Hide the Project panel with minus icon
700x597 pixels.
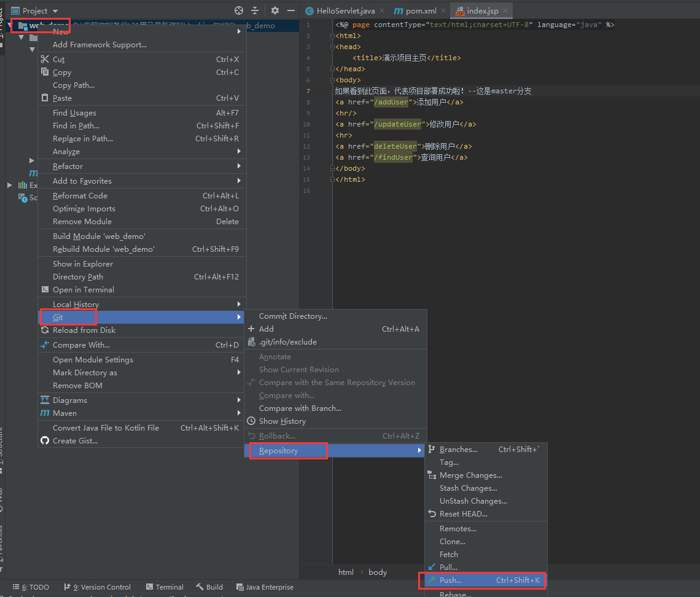291,10
